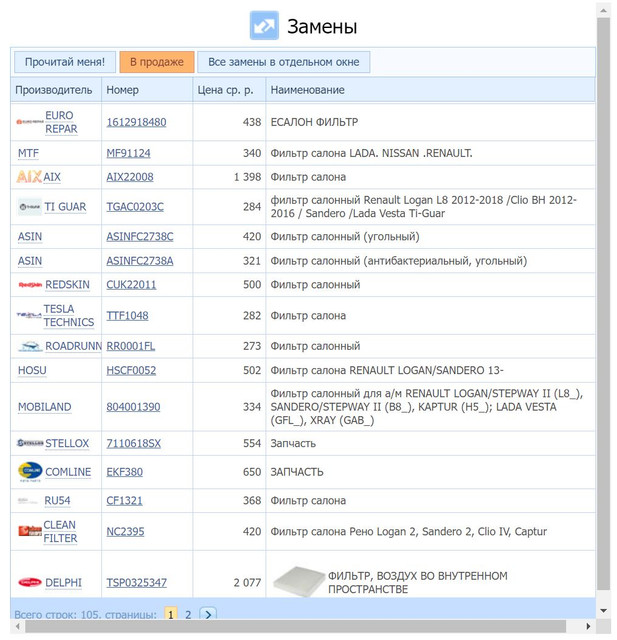617x640 pixels.
Task: Click the vertical scrollbar thumb
Action: tap(604, 303)
